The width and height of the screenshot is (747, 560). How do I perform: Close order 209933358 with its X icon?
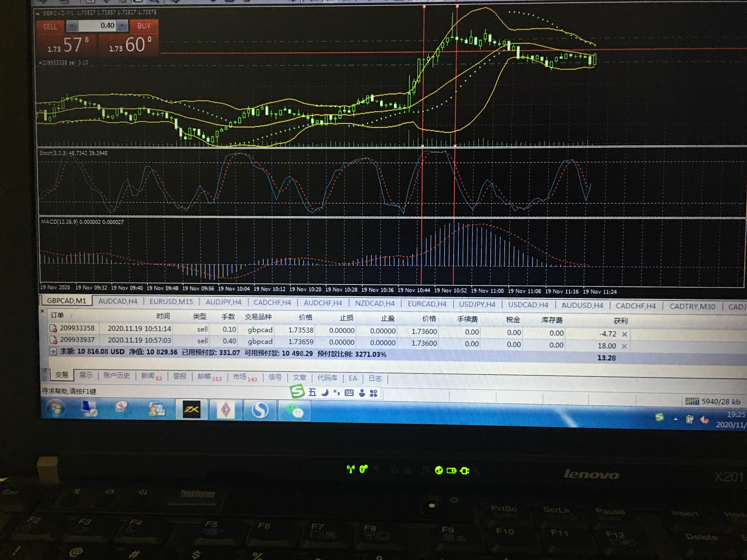point(624,334)
